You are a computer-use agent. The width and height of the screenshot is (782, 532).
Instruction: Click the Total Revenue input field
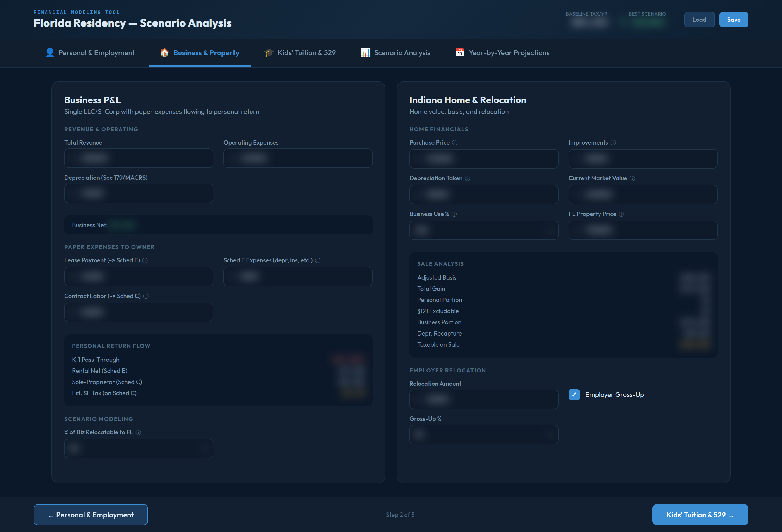138,158
